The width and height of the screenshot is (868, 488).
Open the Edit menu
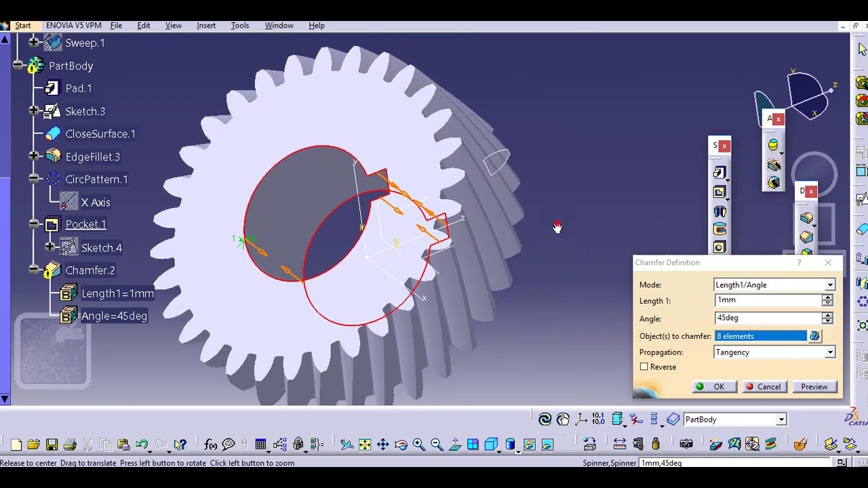(144, 26)
